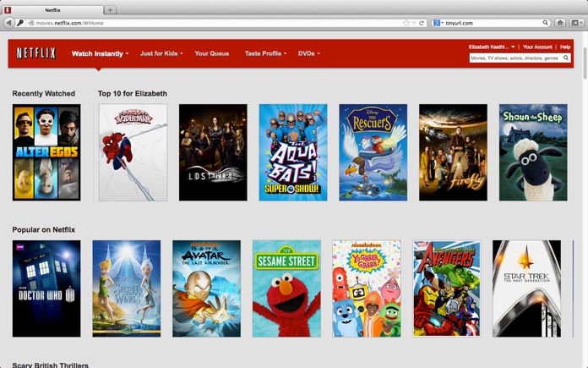Open the Ultimate Spider-Man poster
Image resolution: width=588 pixels, height=368 pixels.
133,152
